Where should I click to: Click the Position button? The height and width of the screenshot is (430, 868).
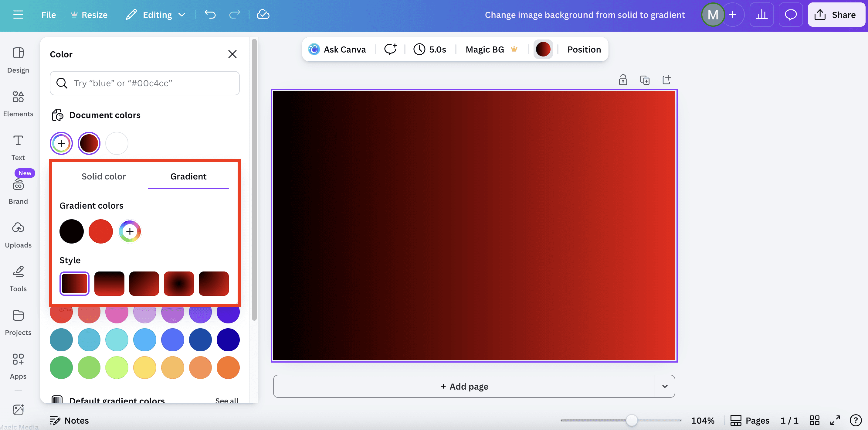click(584, 49)
